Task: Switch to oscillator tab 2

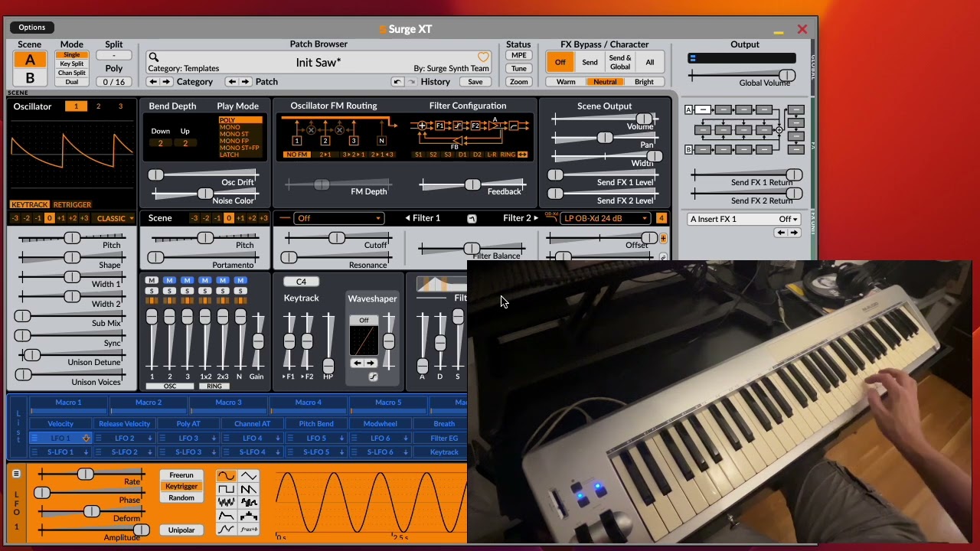Action: pyautogui.click(x=98, y=106)
